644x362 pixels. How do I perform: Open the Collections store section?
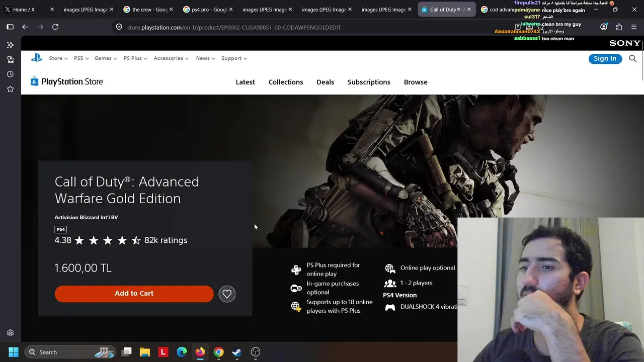click(286, 82)
